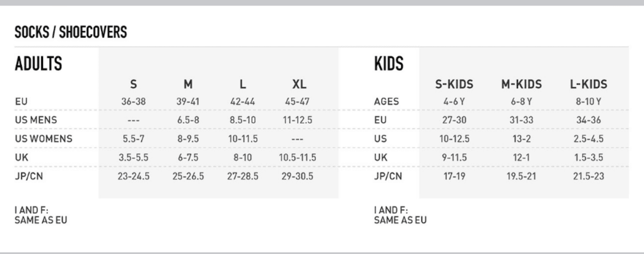Click the S-KIDS column header
This screenshot has height=254, width=644.
454,84
